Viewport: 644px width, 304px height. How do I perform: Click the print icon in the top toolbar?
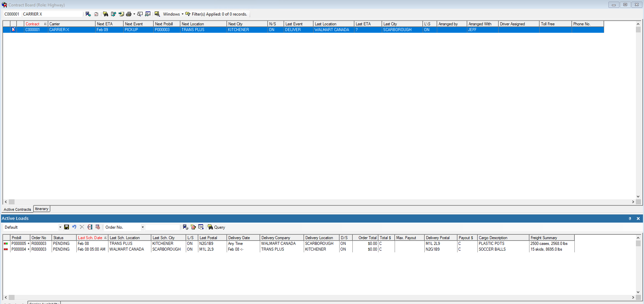point(129,14)
